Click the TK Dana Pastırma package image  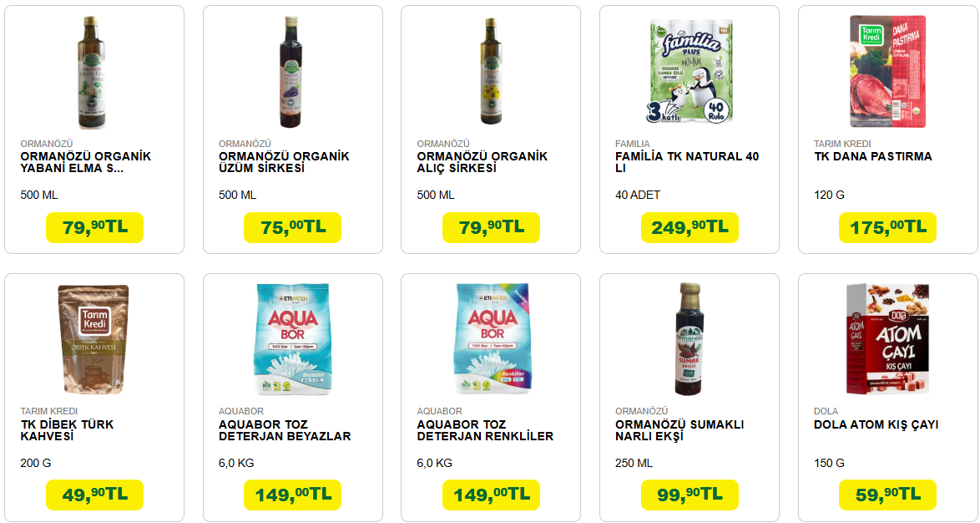tap(887, 71)
